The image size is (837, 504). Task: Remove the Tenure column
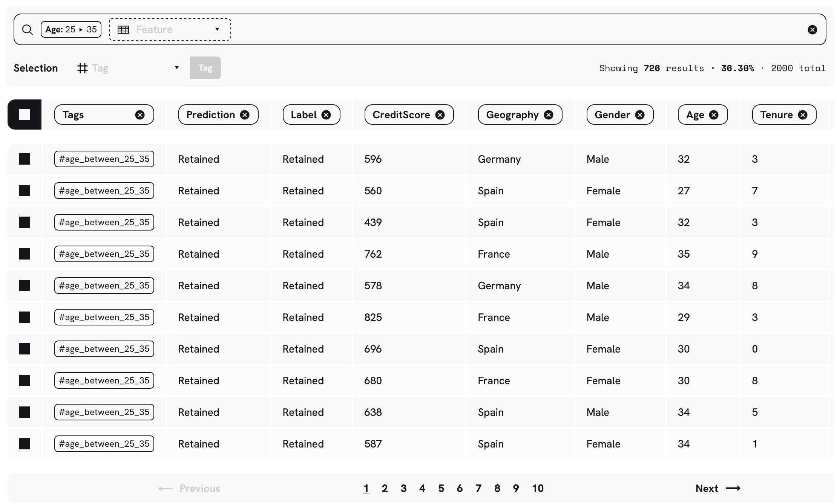(802, 115)
